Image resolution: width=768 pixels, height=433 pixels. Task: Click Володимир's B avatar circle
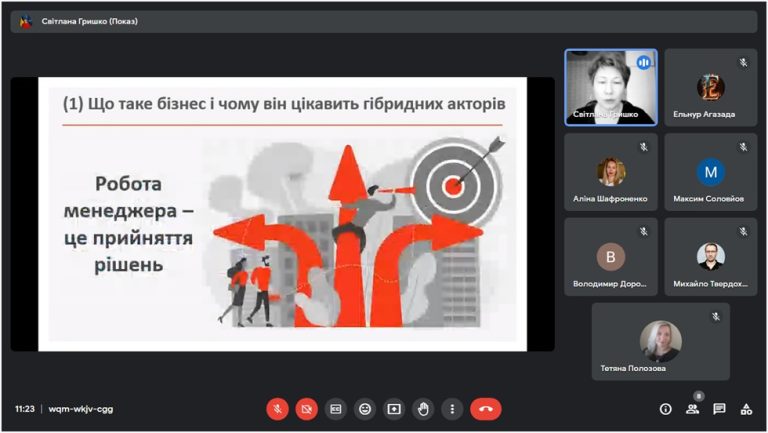coord(611,257)
